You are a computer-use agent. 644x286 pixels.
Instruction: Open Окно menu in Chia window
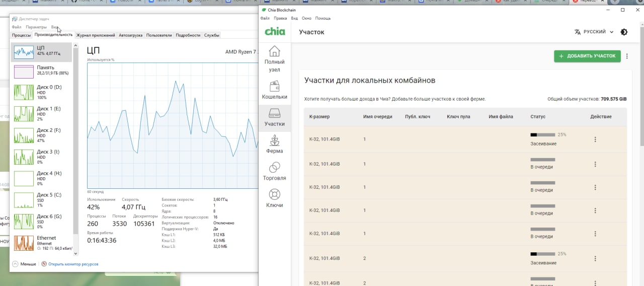pos(306,18)
